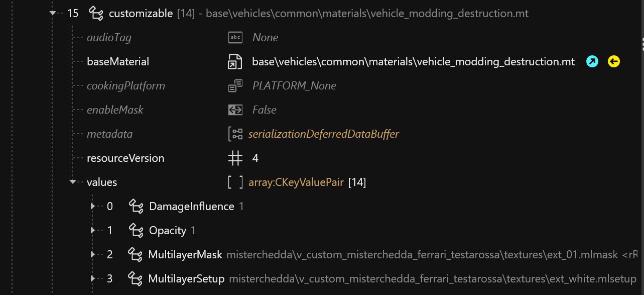
Task: Click the cookingPlatform enum icon
Action: click(235, 86)
